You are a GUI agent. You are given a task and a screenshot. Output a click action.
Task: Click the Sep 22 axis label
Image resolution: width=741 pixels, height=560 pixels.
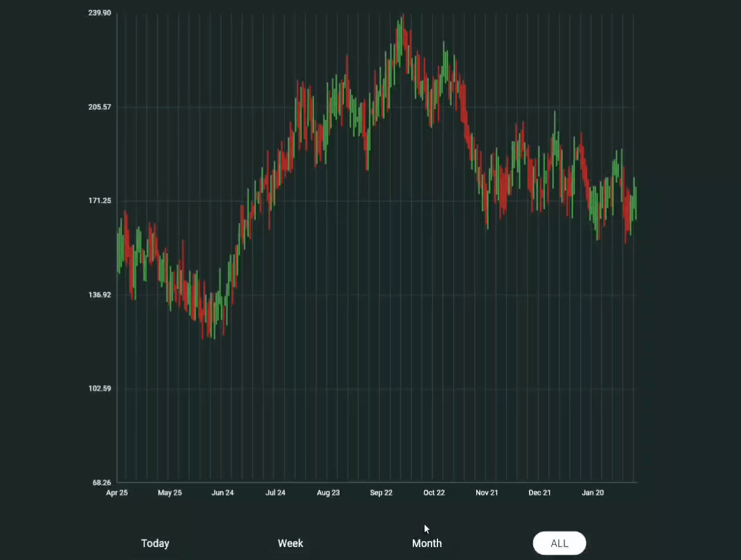point(381,492)
